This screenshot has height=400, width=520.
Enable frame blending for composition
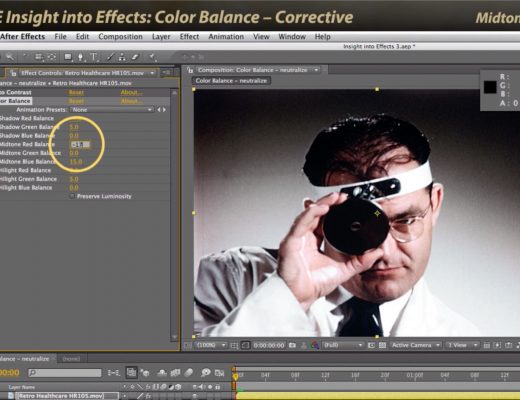point(175,373)
